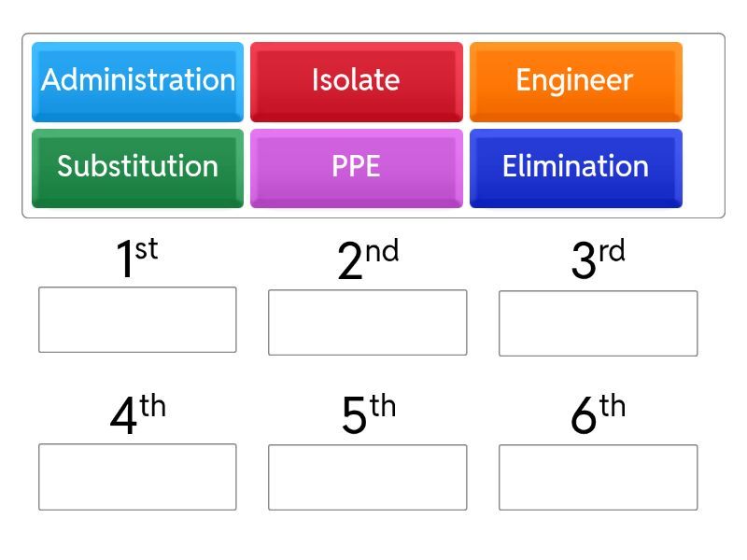The image size is (747, 560).
Task: Click the blue Elimination tile
Action: click(575, 167)
